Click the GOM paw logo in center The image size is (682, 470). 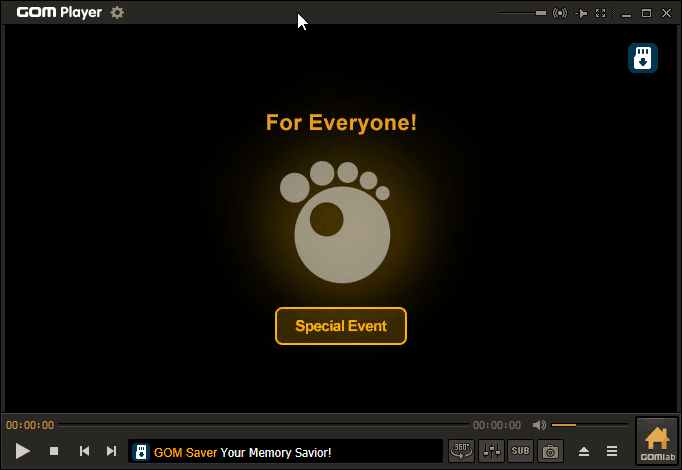[x=335, y=222]
